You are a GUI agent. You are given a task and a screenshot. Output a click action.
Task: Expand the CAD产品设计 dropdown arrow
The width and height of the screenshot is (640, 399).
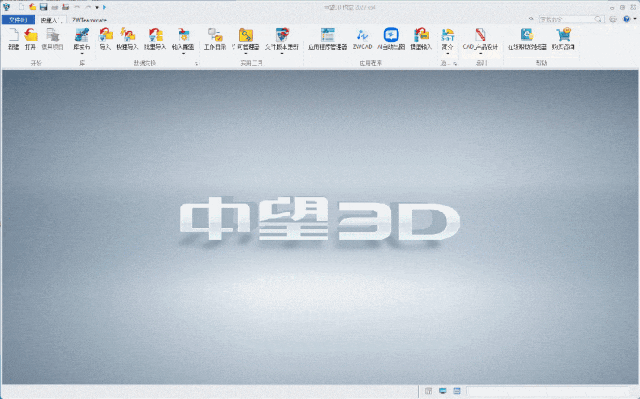tap(480, 53)
